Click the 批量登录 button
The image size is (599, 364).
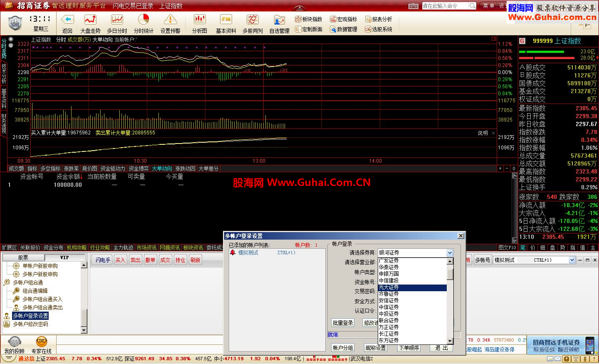tap(343, 323)
